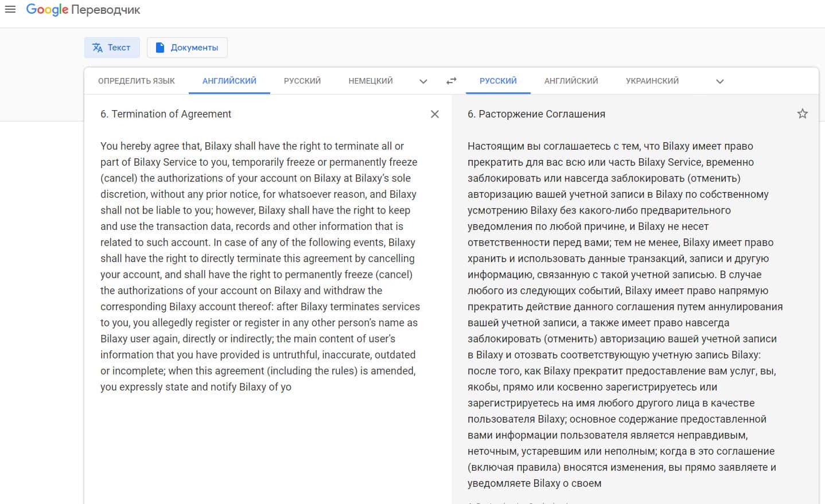
Task: Save translation with the star icon
Action: click(803, 114)
